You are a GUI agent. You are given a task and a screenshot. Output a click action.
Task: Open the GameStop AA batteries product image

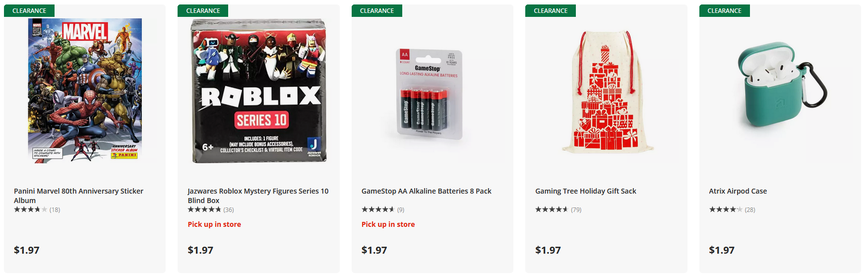430,94
